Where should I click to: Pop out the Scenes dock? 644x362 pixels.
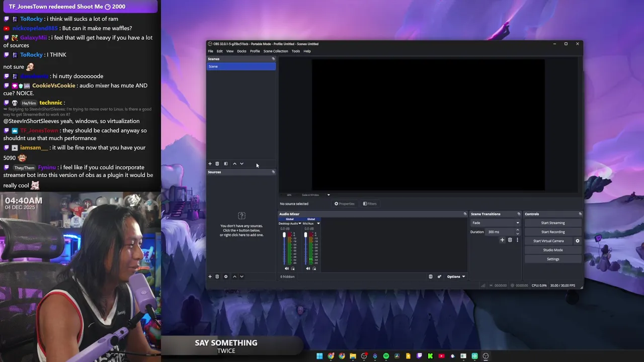coord(273,59)
